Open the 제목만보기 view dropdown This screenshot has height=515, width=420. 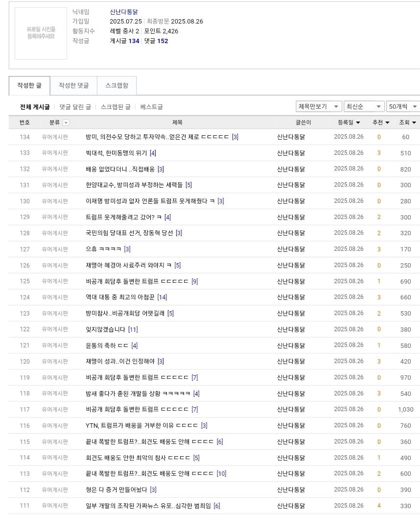[x=319, y=106]
